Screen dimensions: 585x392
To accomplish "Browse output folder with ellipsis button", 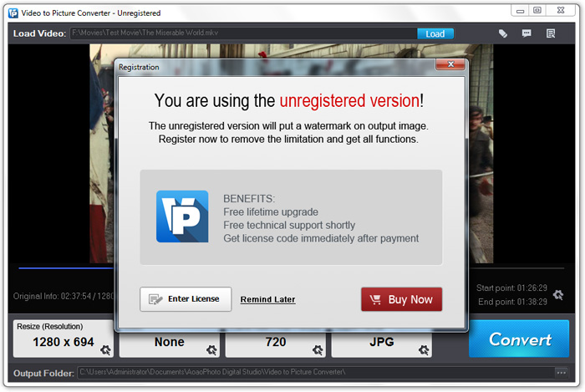I will click(562, 372).
